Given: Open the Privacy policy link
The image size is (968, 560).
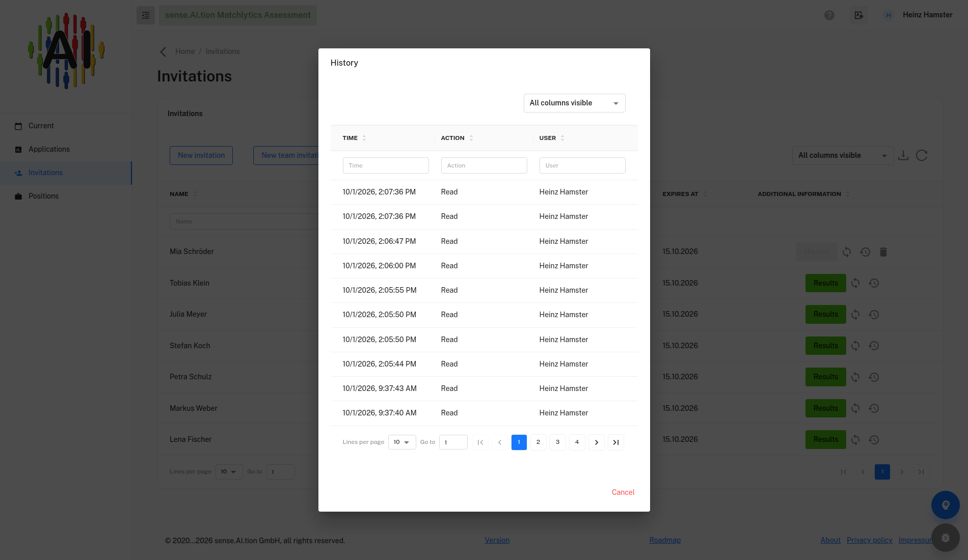Looking at the screenshot, I should point(869,540).
